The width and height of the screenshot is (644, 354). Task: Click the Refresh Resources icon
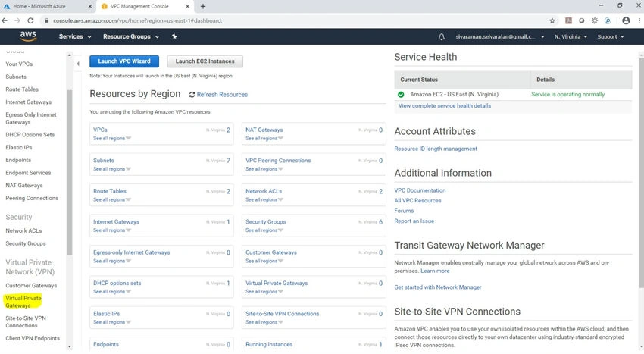(192, 95)
